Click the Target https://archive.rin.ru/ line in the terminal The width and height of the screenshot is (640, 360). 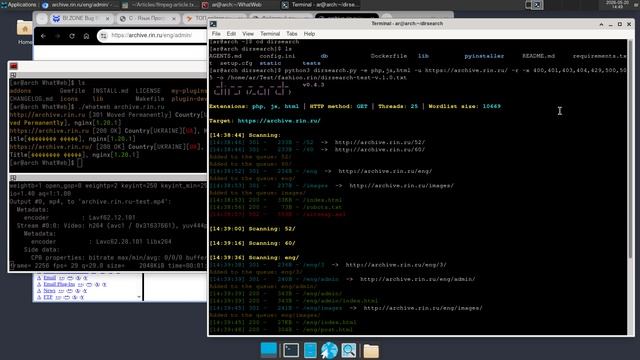click(x=264, y=121)
